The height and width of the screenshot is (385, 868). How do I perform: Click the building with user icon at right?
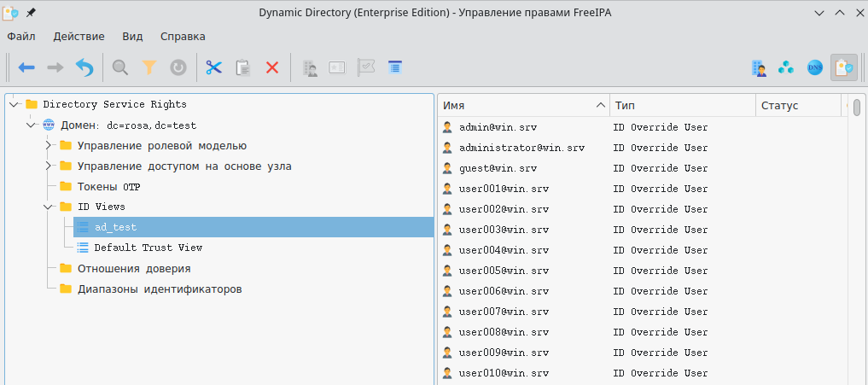pyautogui.click(x=759, y=67)
